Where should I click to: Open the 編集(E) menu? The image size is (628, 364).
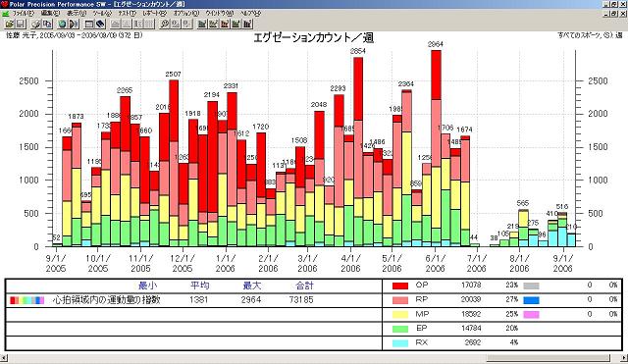point(50,13)
